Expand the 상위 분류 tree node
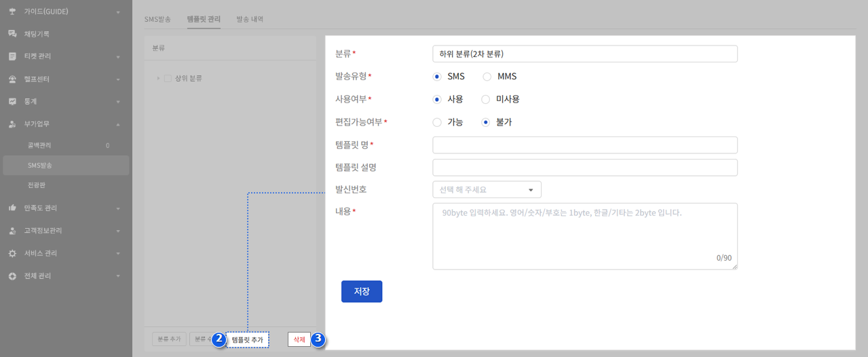 [x=158, y=78]
